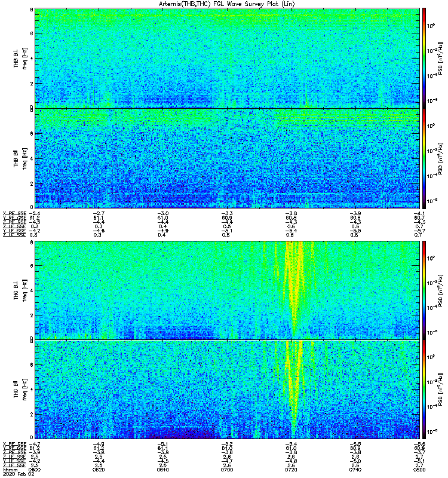This screenshot has height=478, width=448.
Task: Click the color bar beside the THB B⊥ panel
Action: (x=424, y=58)
